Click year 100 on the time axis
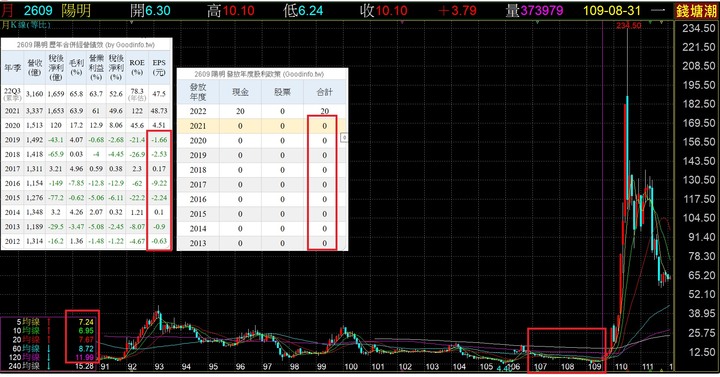Image resolution: width=720 pixels, height=377 pixels. [351, 366]
